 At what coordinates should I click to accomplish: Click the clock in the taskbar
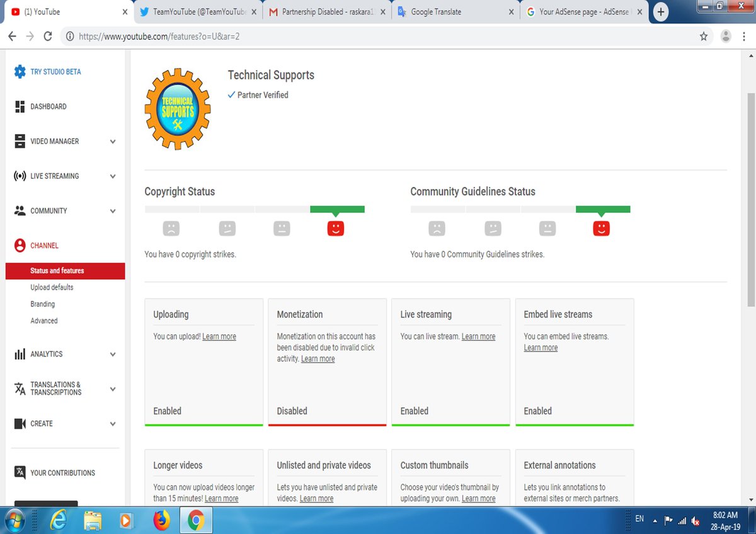[725, 521]
